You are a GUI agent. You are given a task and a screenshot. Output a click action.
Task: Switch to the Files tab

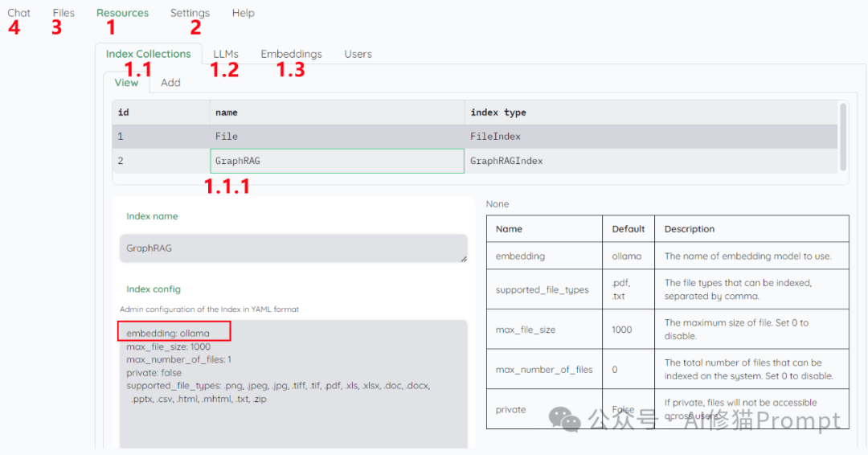pos(63,13)
